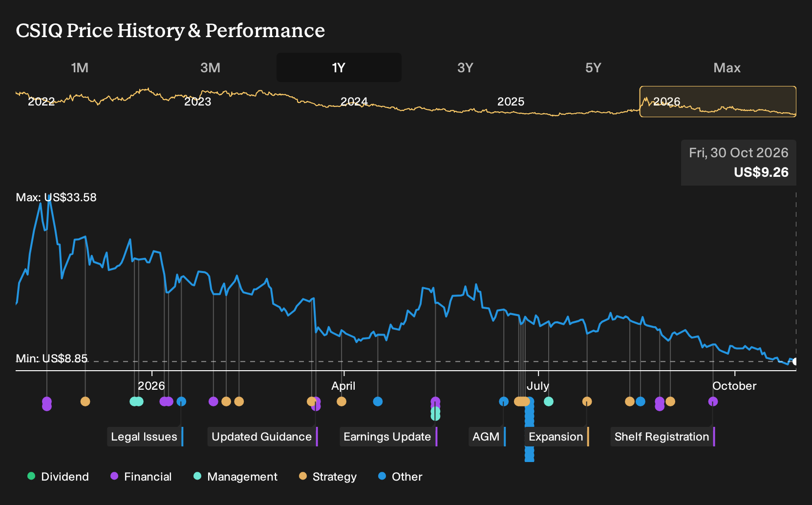The height and width of the screenshot is (505, 812).
Task: Click the 2025 year in the overview chart
Action: (511, 102)
